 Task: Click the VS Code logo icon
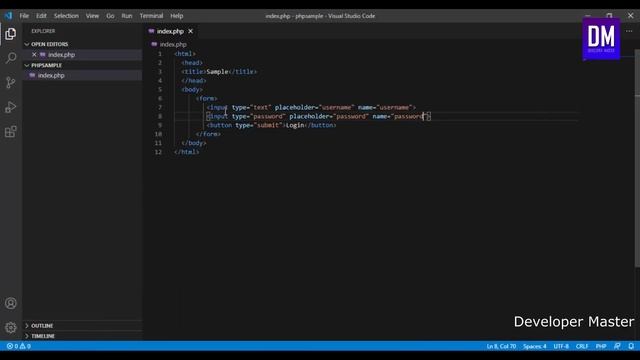(8, 16)
